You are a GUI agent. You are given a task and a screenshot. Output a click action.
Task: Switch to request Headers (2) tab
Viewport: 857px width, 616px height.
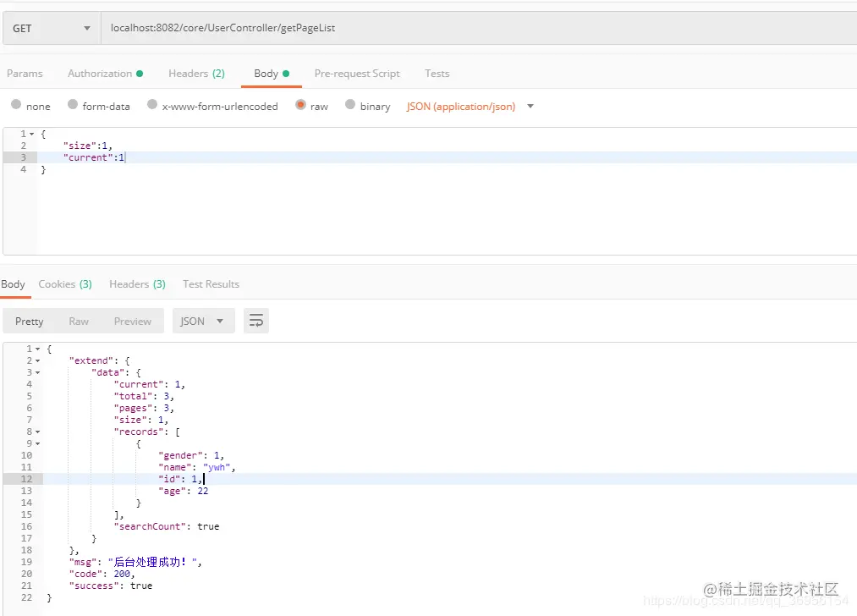click(x=196, y=74)
